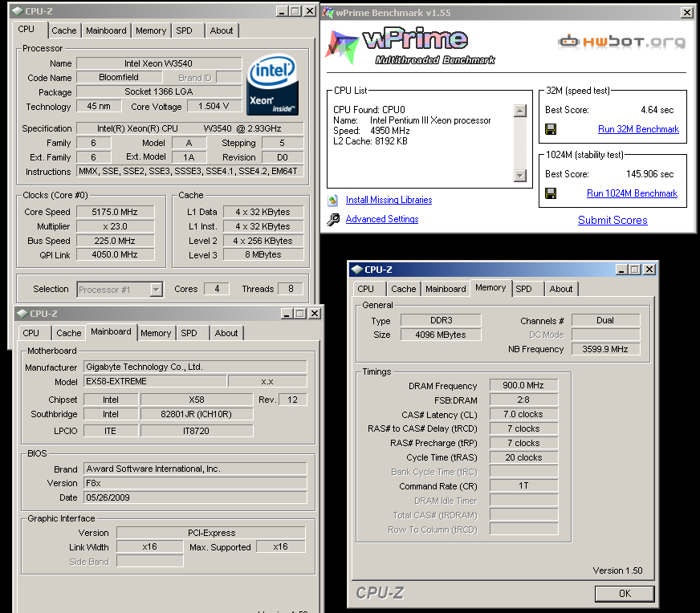Open the Submit Scores link
This screenshot has height=613, width=700.
point(612,221)
